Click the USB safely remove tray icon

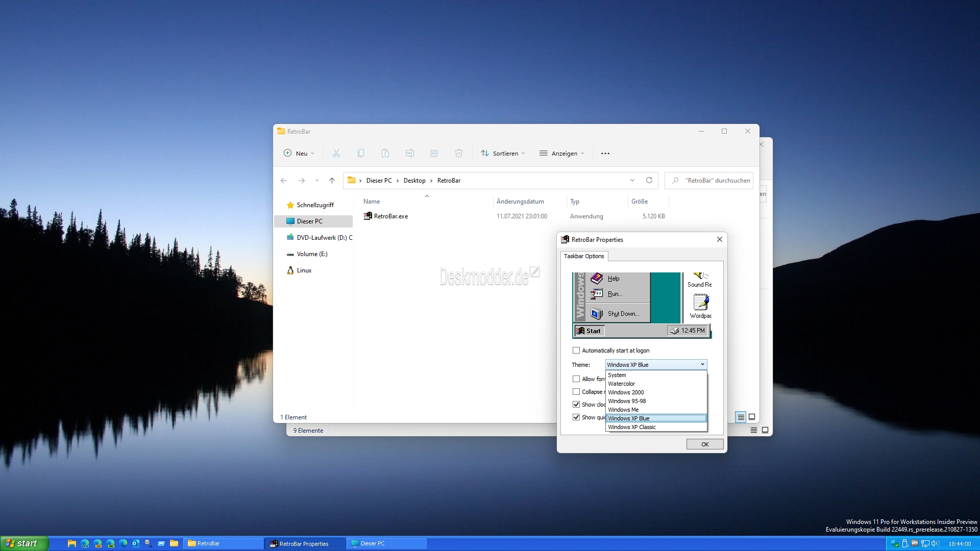905,544
